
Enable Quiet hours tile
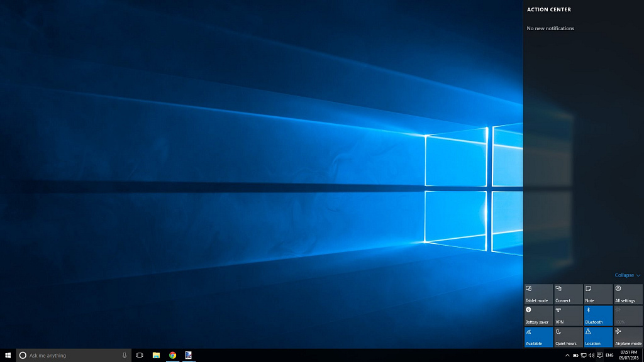pyautogui.click(x=569, y=337)
